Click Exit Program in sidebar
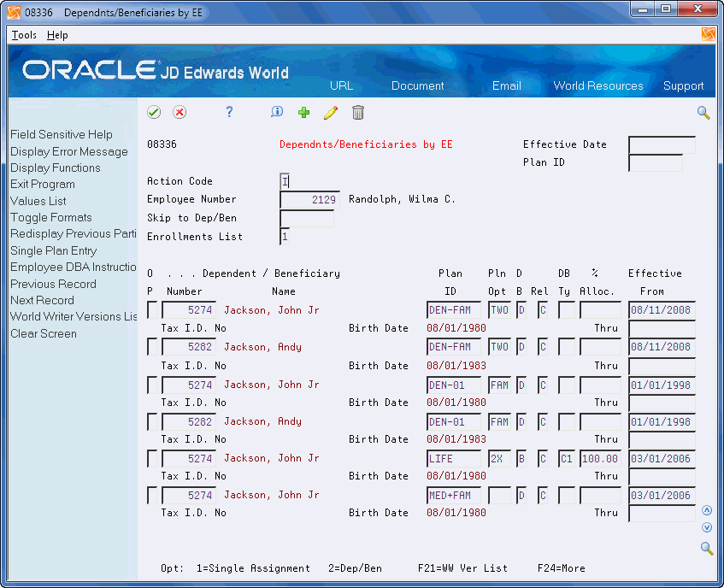Viewport: 724px width, 588px height. click(43, 184)
